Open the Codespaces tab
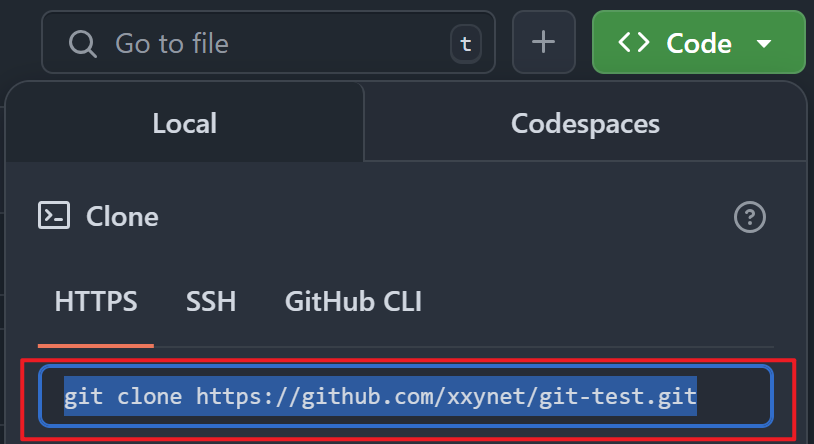Viewport: 814px width, 444px height. 585,123
